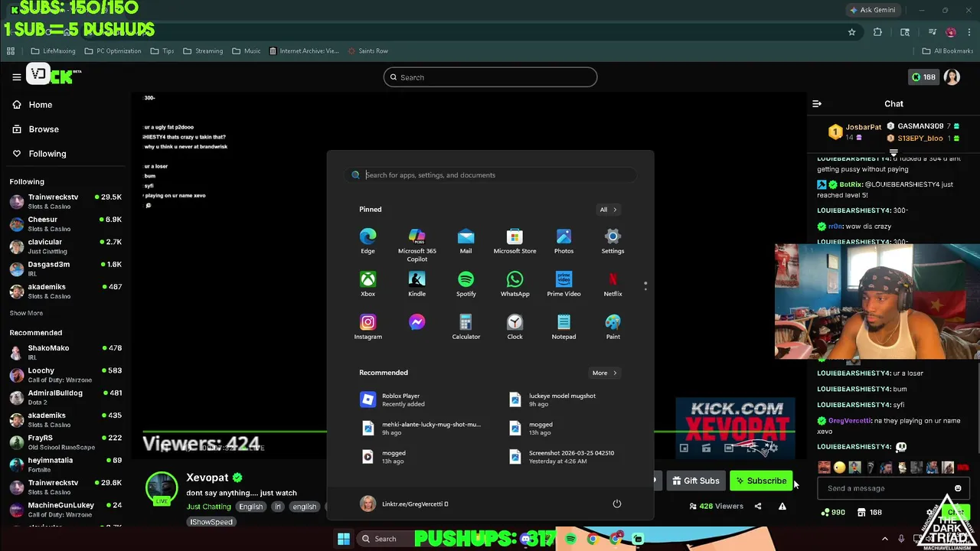This screenshot has height=551, width=980.
Task: Open the LifeMaxing bookmark folder
Action: point(53,51)
